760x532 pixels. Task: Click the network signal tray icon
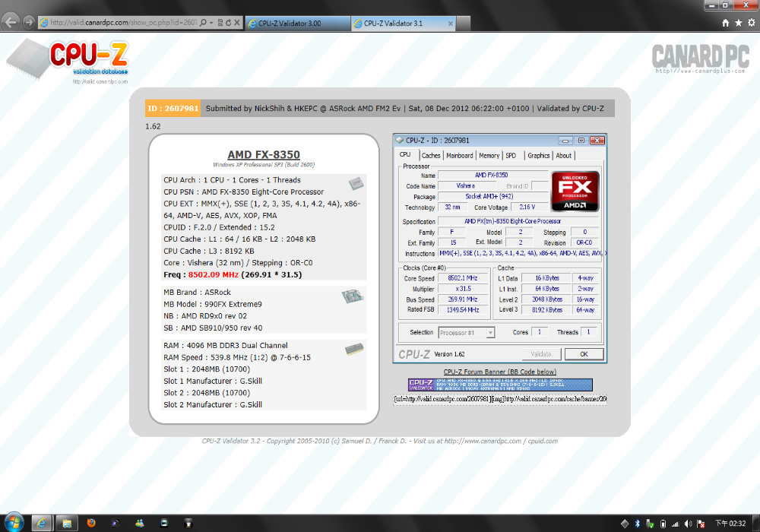point(675,524)
